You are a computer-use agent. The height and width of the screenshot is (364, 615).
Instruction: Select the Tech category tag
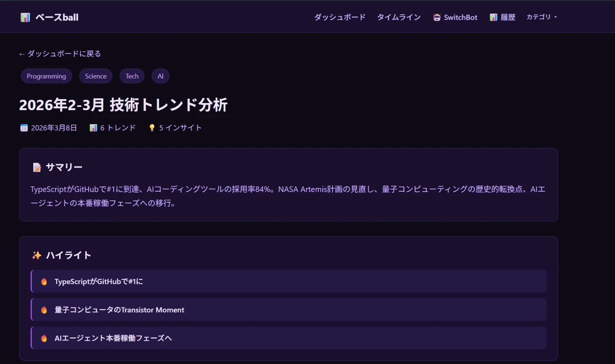tap(132, 76)
